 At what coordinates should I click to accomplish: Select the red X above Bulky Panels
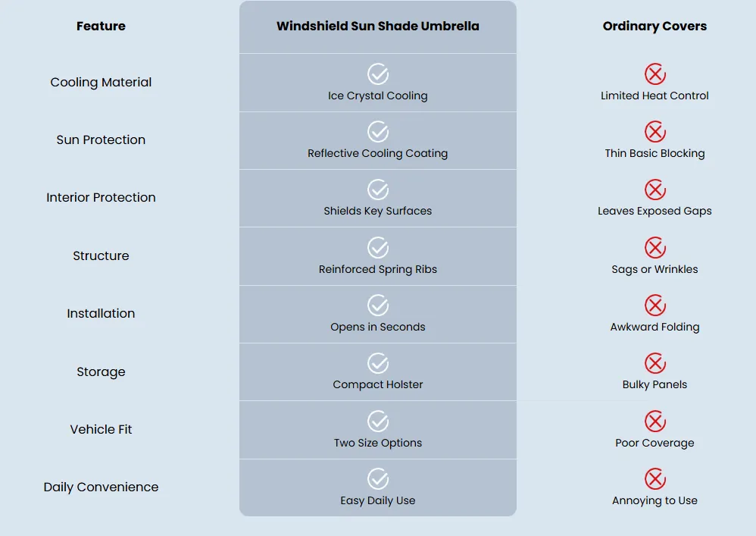pos(655,363)
